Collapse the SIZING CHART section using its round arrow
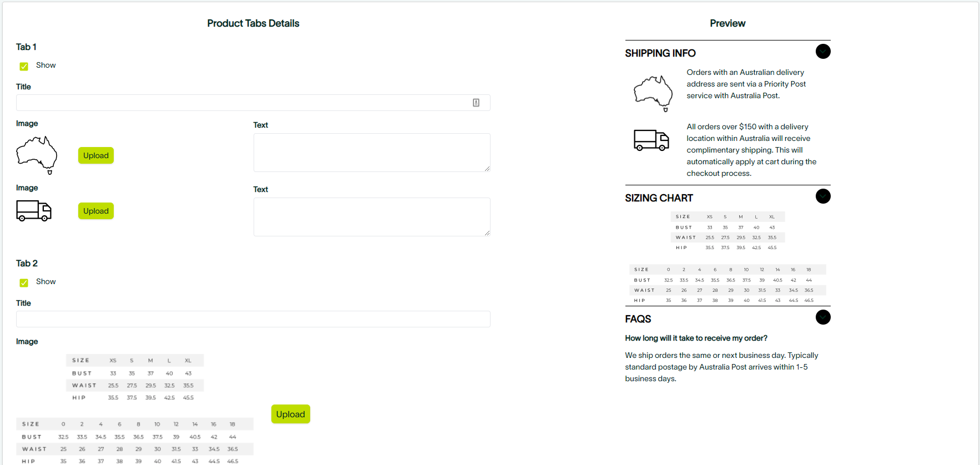Image resolution: width=980 pixels, height=465 pixels. click(x=823, y=196)
